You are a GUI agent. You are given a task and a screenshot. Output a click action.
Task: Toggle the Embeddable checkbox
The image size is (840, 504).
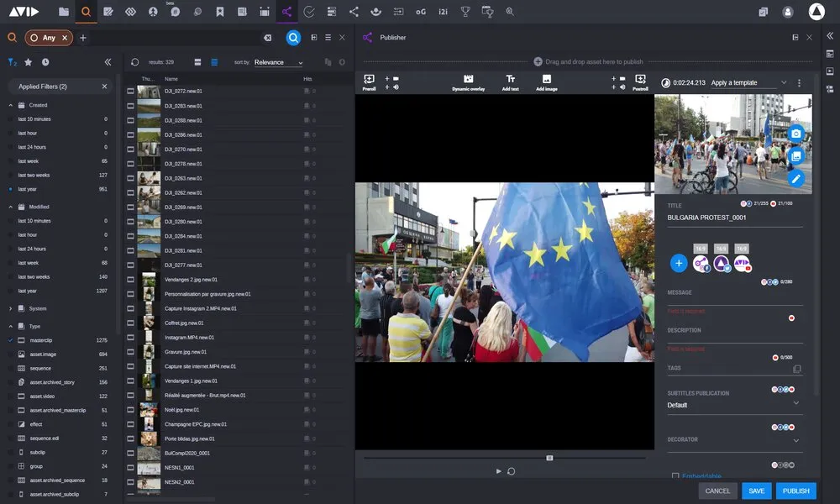(675, 476)
